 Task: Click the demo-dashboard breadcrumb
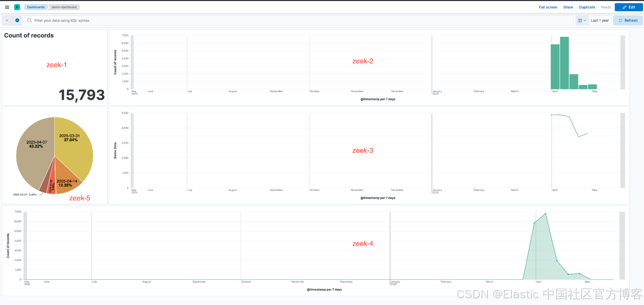[x=64, y=7]
